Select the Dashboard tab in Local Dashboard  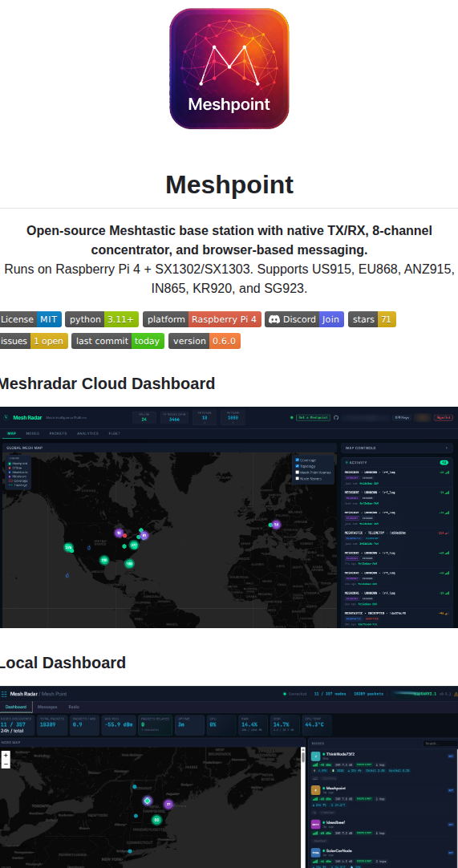16,707
